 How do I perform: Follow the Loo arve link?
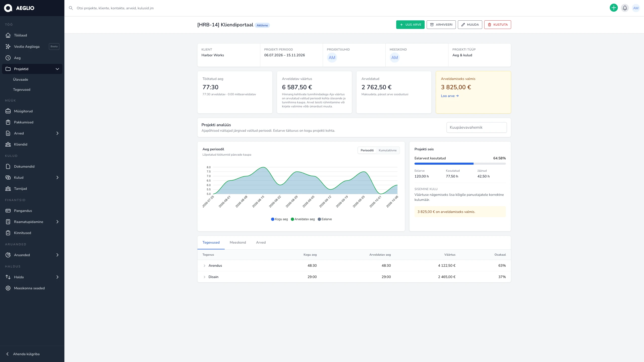[x=450, y=96]
